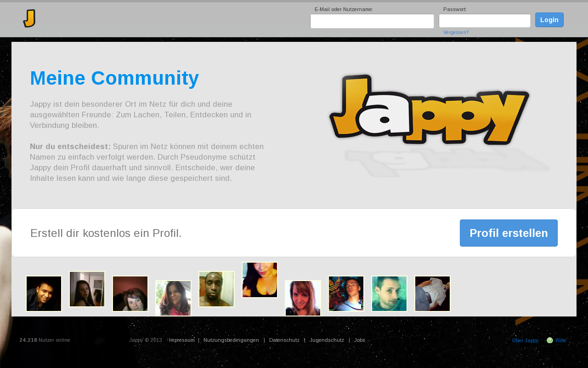Open profile photo of woman by mirror
Image resolution: width=588 pixels, height=368 pixels.
click(87, 289)
